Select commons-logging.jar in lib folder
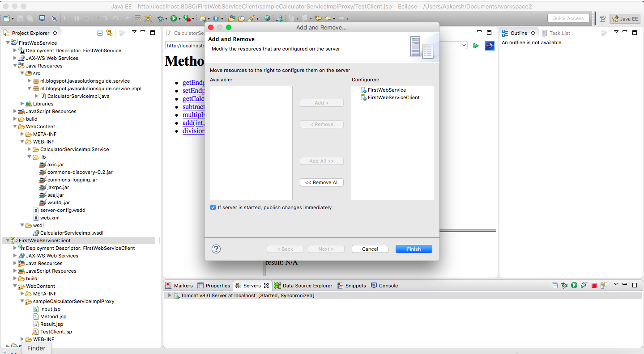This screenshot has width=644, height=354. coord(68,180)
